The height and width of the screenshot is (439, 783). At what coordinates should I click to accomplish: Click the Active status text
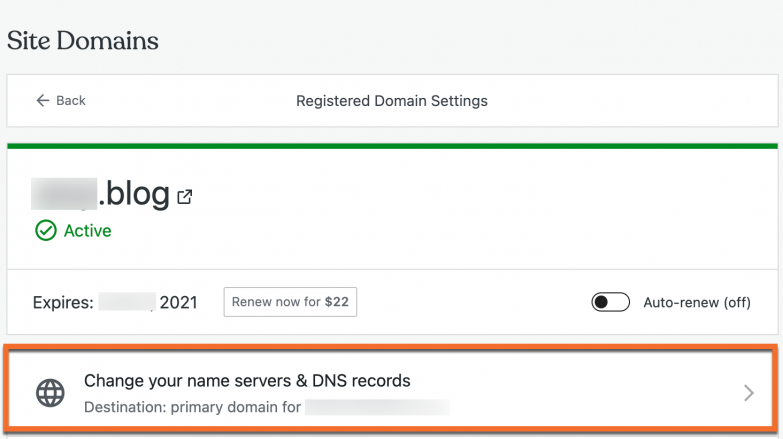point(88,231)
